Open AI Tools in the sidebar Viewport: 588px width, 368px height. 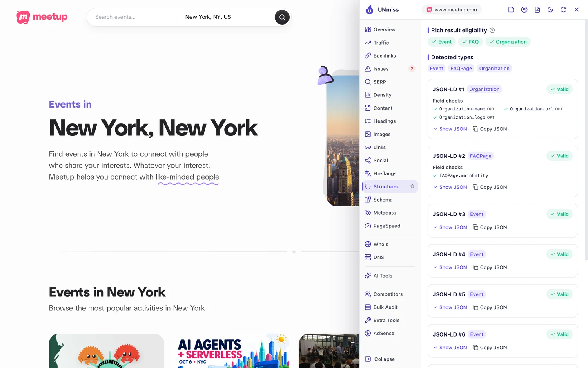390,276
